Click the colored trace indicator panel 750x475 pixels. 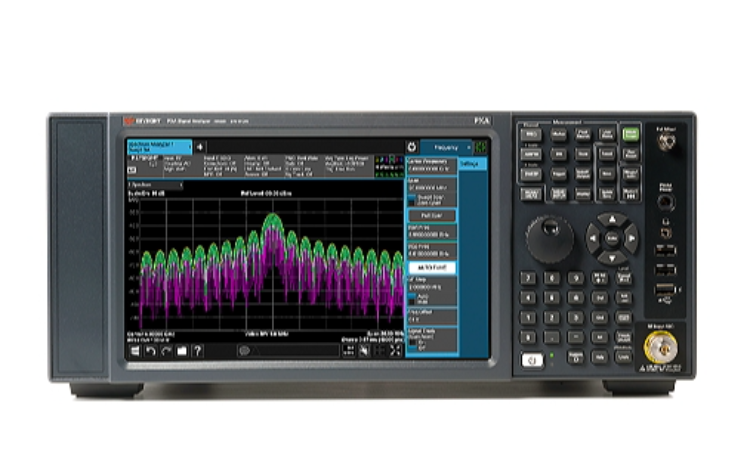point(389,166)
